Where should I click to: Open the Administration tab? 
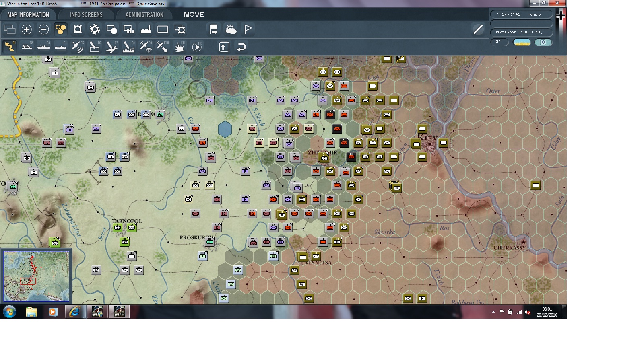[x=144, y=15]
